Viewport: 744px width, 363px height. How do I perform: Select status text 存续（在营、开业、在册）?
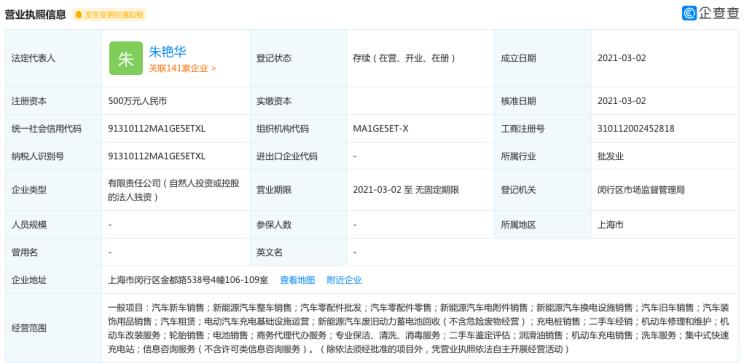[404, 58]
